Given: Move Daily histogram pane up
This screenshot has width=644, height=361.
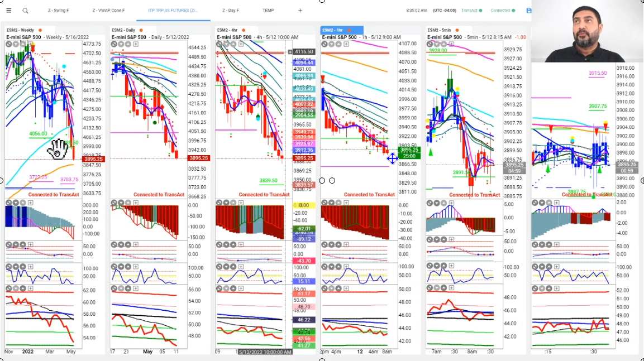Looking at the screenshot, I should 128,203.
